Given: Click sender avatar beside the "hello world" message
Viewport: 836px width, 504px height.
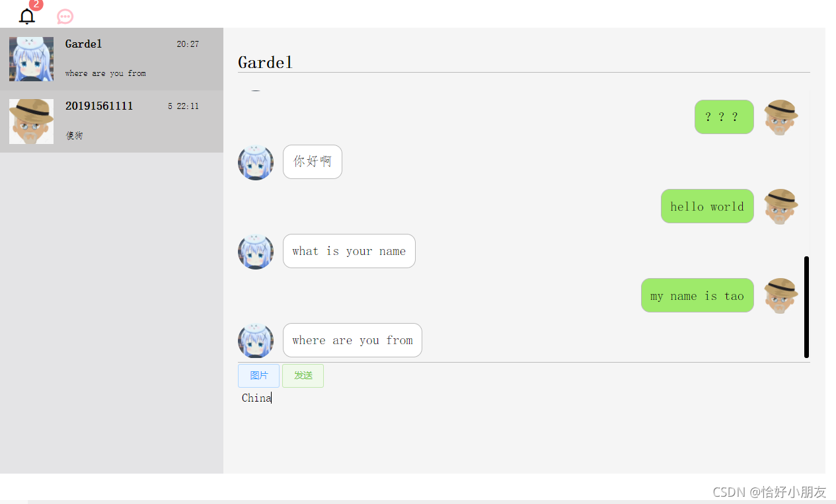Looking at the screenshot, I should [780, 207].
